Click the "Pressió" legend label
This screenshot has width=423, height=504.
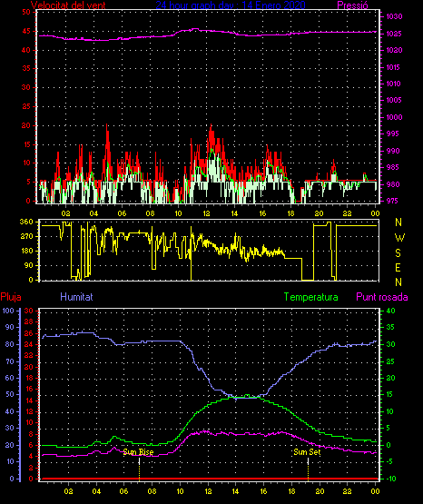(x=353, y=5)
